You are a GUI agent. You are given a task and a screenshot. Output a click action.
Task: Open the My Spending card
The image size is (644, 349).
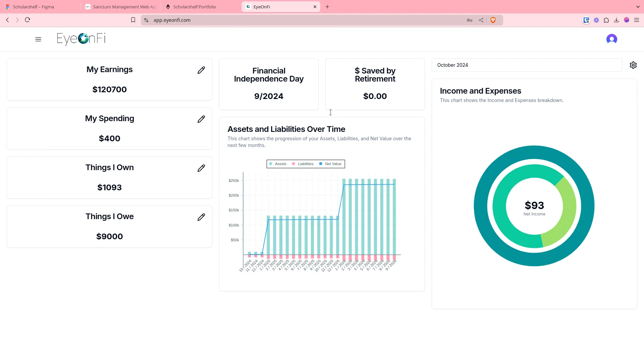tap(110, 129)
